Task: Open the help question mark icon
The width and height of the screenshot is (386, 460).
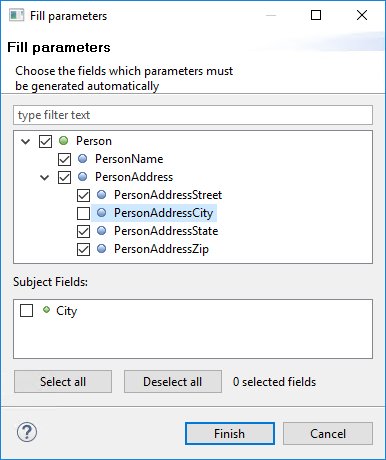Action: [x=27, y=432]
